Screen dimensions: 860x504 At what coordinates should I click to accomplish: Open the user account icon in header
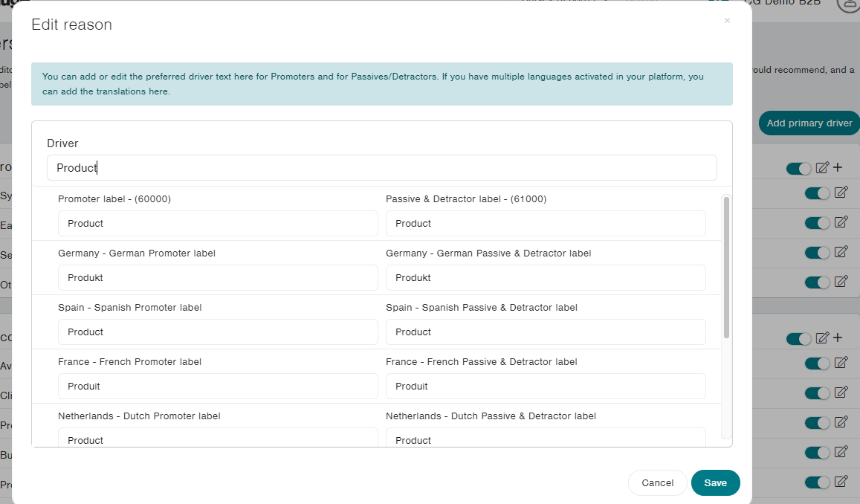[x=848, y=4]
